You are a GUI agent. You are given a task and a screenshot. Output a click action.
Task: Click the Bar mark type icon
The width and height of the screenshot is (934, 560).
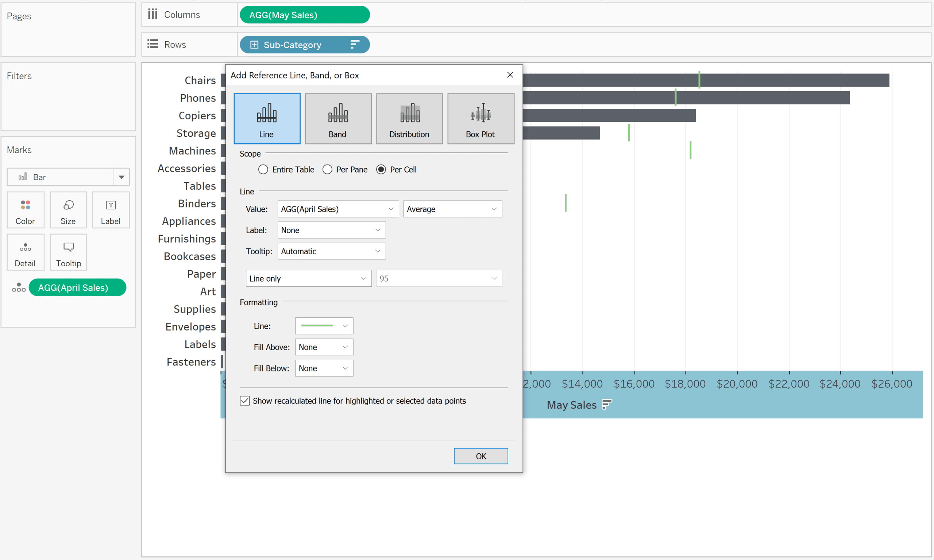pos(23,176)
